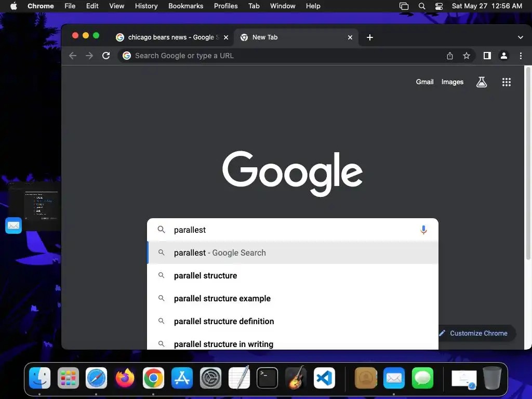Open TextEdit from the Dock

[x=239, y=377]
